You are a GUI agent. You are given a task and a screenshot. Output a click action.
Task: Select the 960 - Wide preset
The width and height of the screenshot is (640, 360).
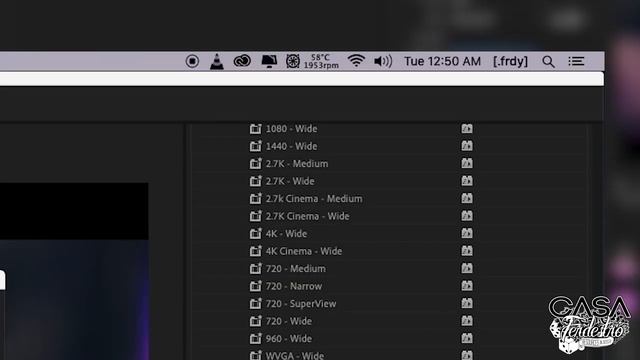click(x=289, y=339)
